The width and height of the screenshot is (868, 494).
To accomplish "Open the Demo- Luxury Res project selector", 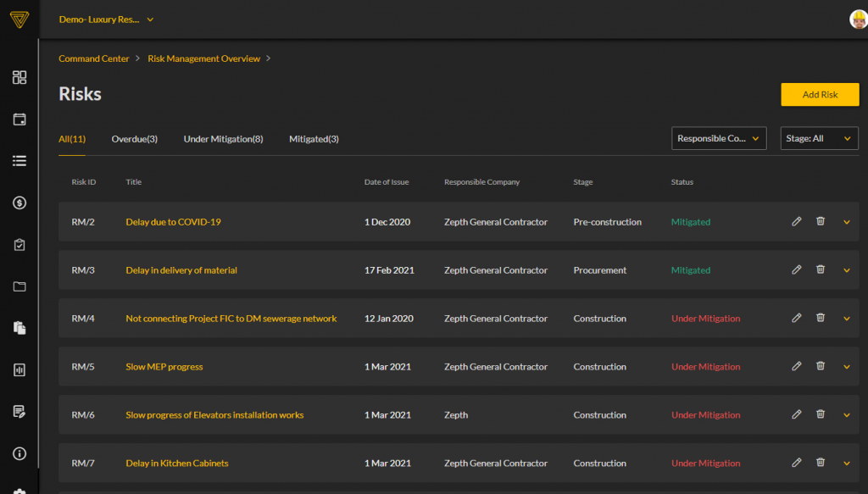I will point(106,19).
